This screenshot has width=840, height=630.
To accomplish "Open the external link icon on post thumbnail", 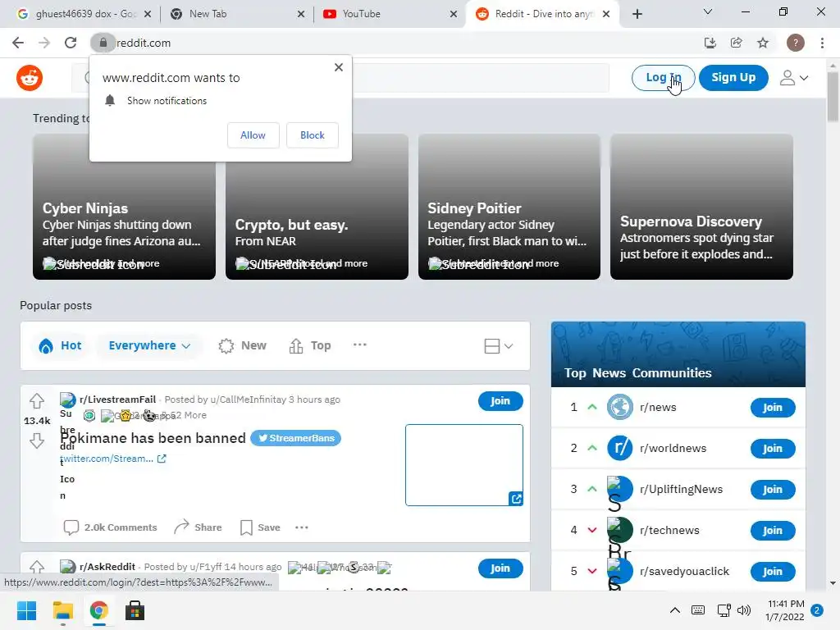I will tap(516, 499).
